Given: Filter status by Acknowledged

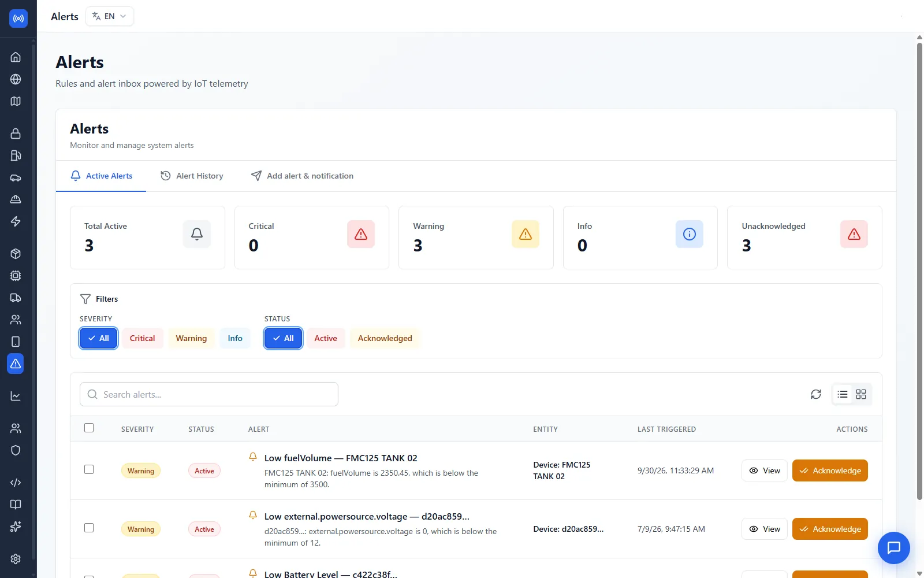Looking at the screenshot, I should point(385,338).
